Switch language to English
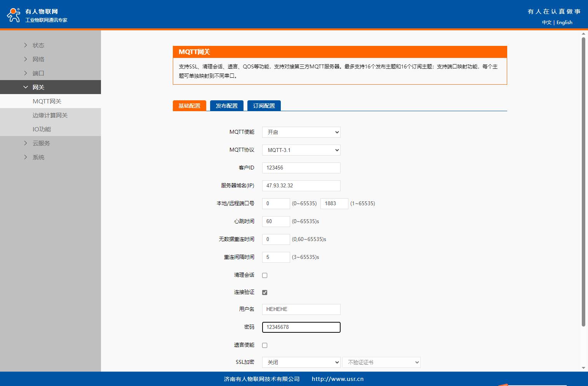Viewport: 588px width, 386px height. [564, 23]
